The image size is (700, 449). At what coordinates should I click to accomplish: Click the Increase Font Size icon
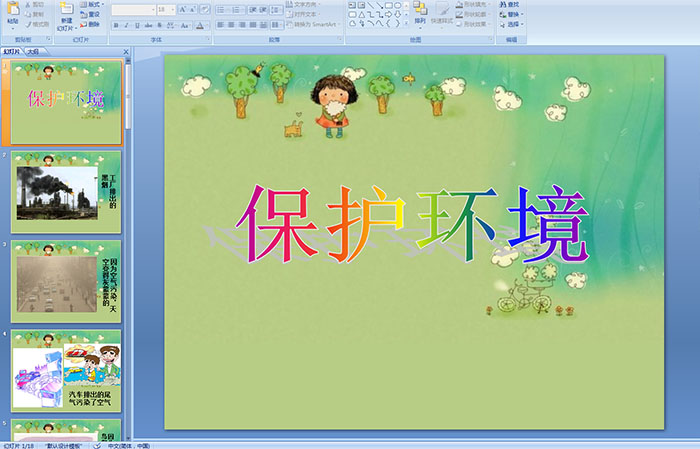183,9
